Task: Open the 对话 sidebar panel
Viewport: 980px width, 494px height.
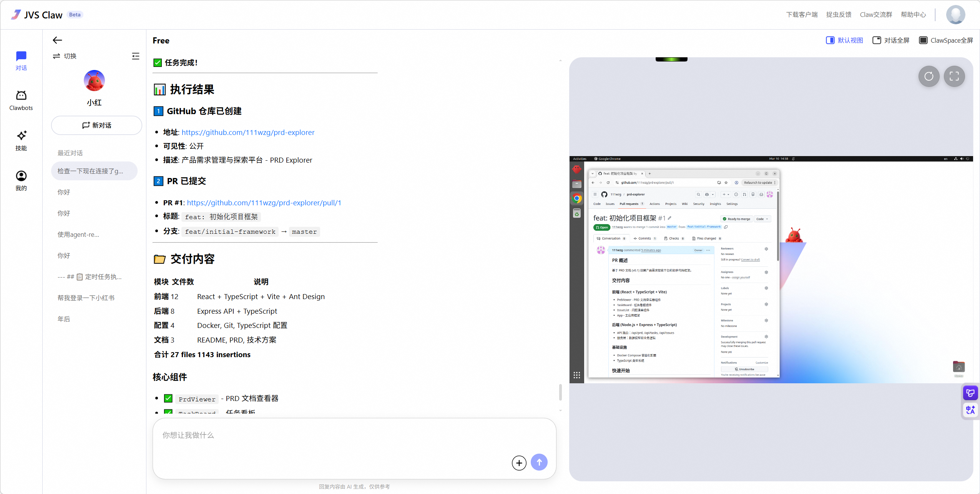Action: (x=21, y=60)
